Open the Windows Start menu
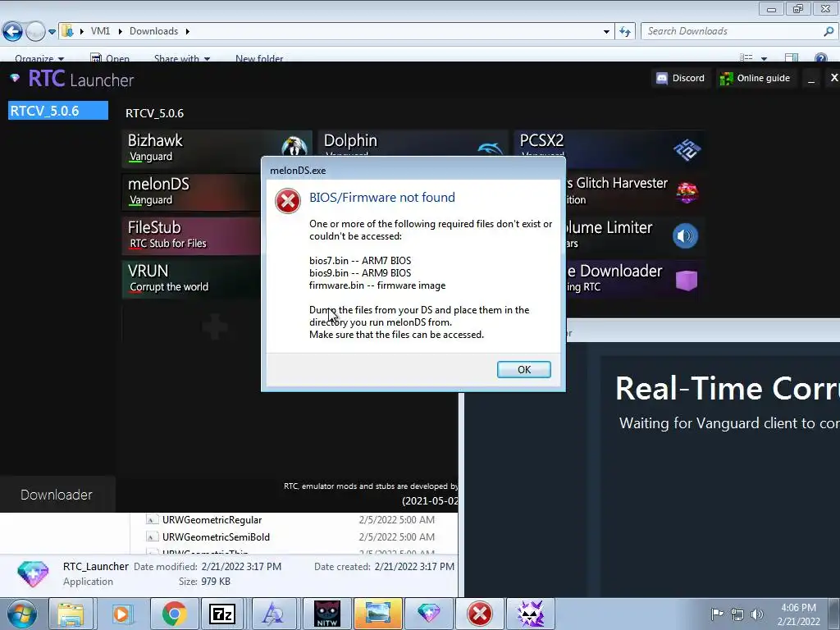 point(22,614)
